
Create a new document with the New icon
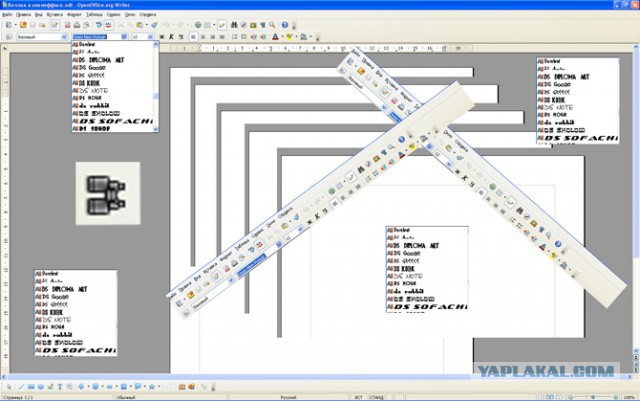click(x=9, y=25)
